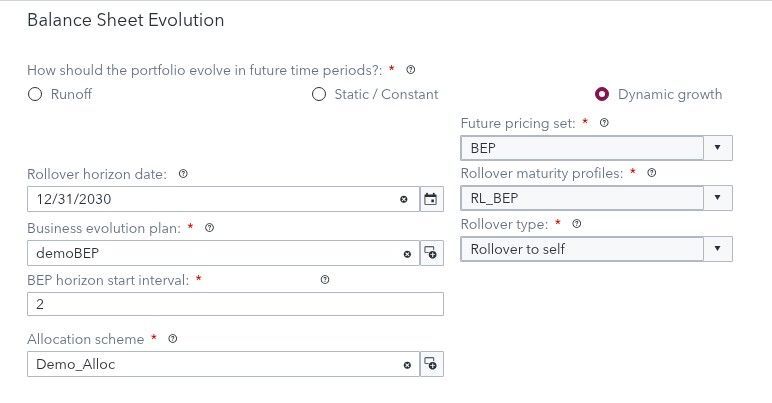Open the rollover horizon date calendar picker
This screenshot has height=403, width=772.
coord(431,199)
